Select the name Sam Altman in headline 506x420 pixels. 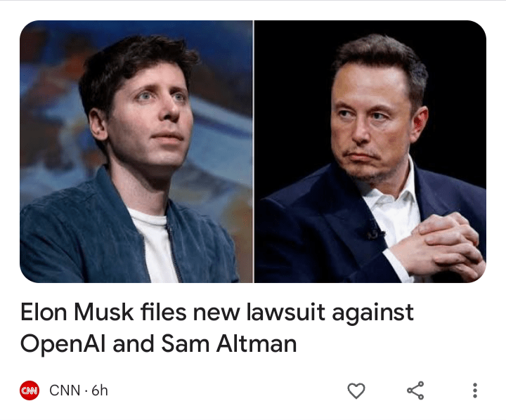(x=229, y=343)
